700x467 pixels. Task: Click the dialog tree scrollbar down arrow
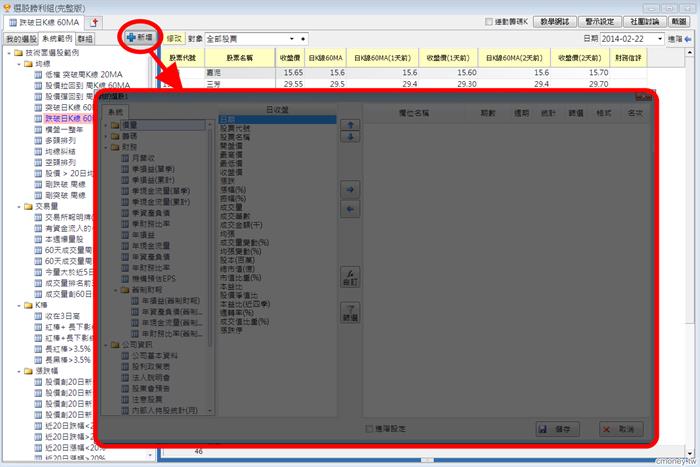click(210, 411)
